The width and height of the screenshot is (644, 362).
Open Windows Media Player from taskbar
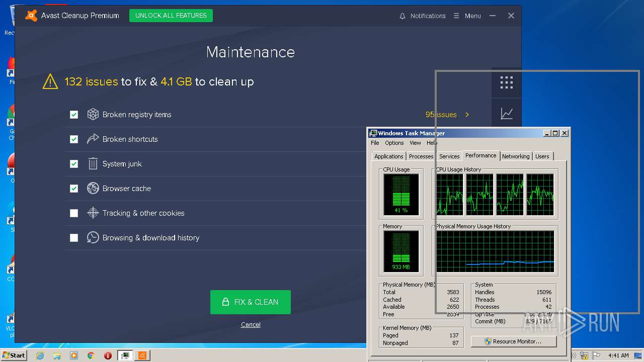click(74, 355)
